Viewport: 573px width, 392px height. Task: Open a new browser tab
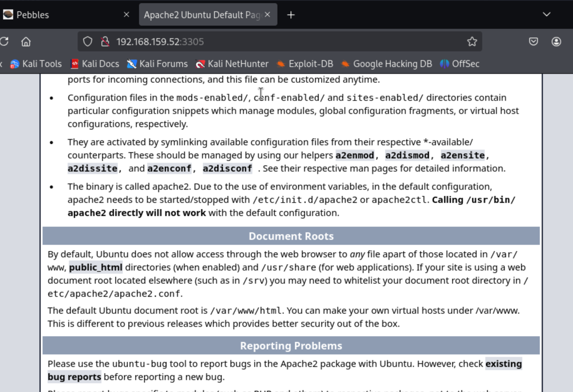[x=291, y=15]
